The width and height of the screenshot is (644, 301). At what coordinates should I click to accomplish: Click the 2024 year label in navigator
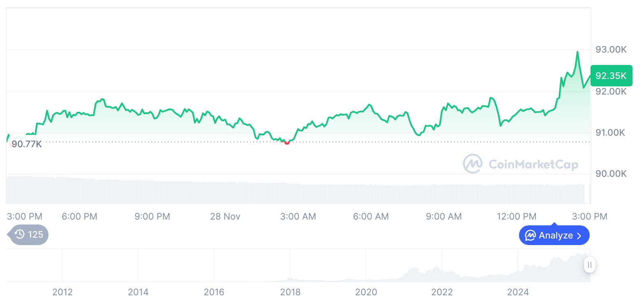click(x=518, y=292)
